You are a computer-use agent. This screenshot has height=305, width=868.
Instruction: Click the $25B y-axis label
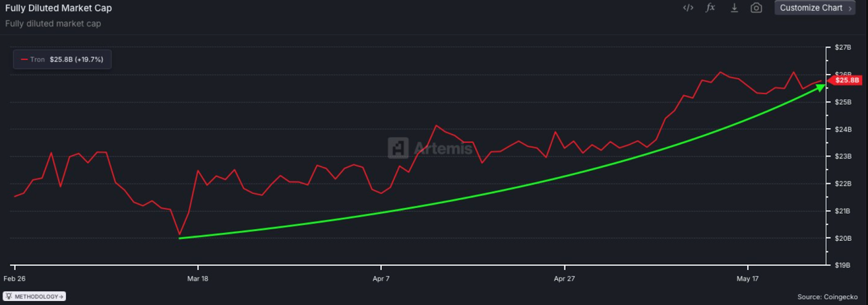coord(843,102)
